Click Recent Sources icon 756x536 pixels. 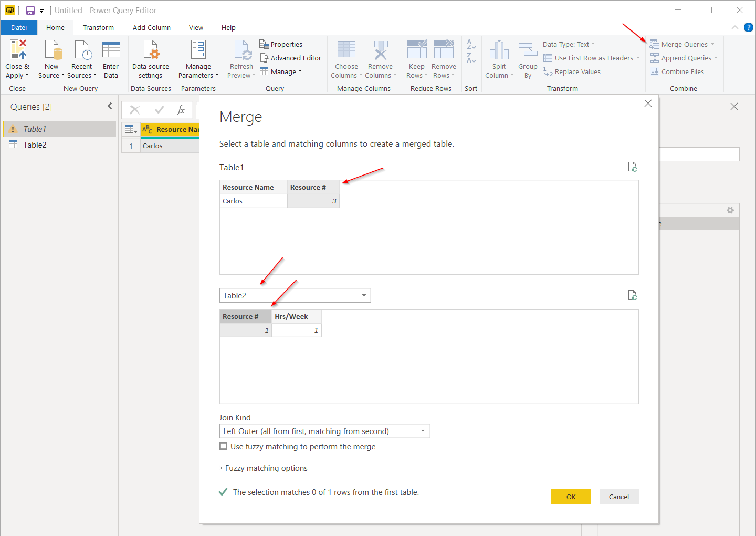(82, 50)
